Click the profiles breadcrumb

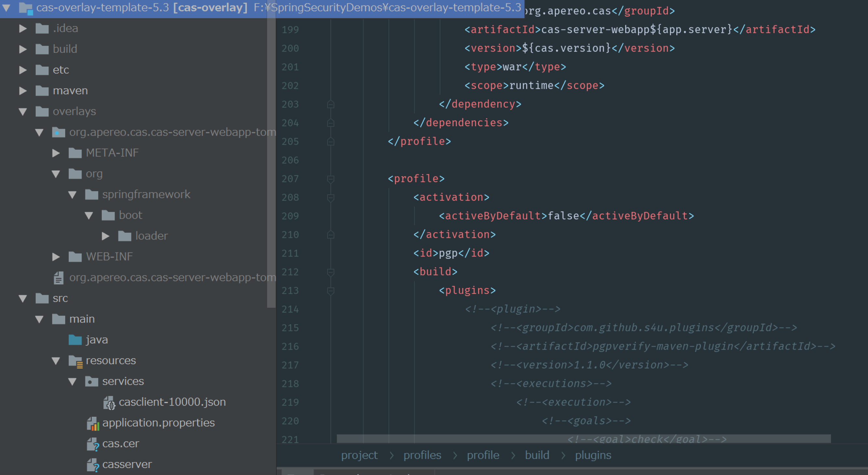[x=422, y=455]
